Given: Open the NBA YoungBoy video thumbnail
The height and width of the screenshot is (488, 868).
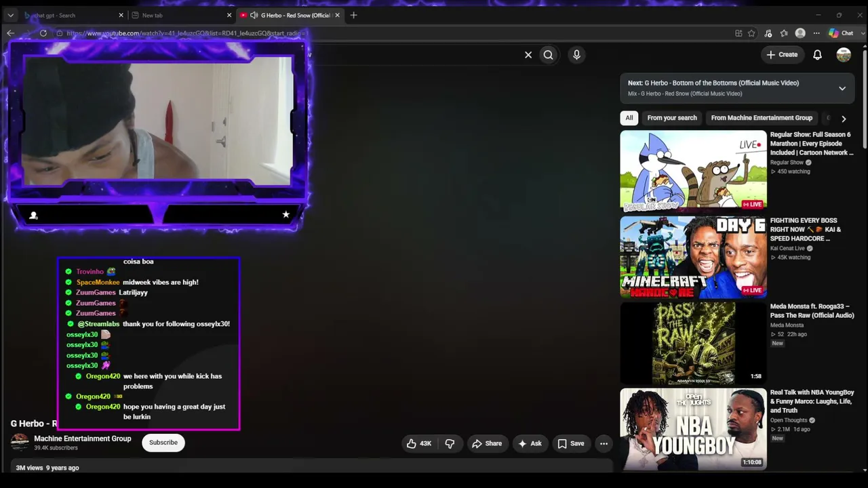Looking at the screenshot, I should [x=693, y=429].
